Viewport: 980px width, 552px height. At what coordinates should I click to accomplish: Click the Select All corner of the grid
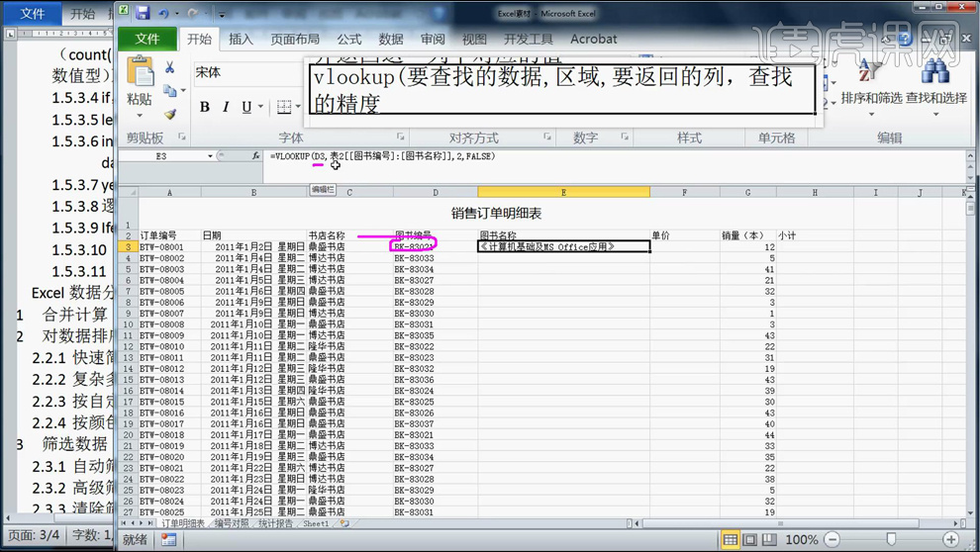(128, 192)
